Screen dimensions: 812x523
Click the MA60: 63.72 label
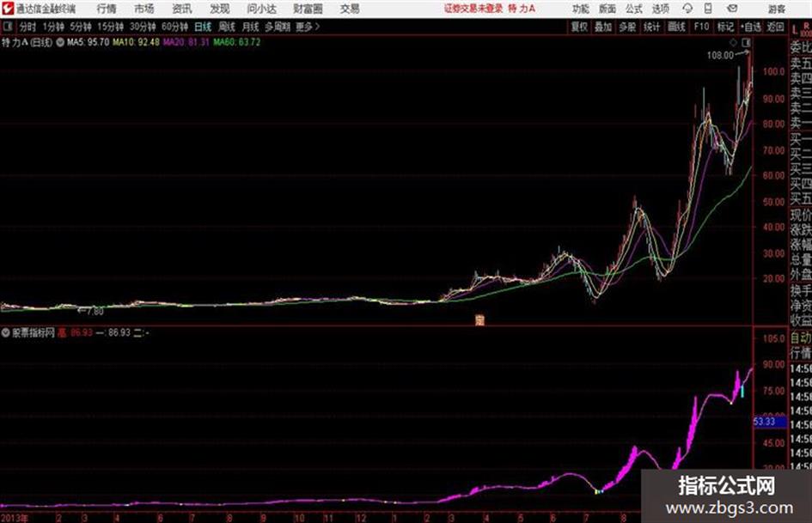click(236, 42)
